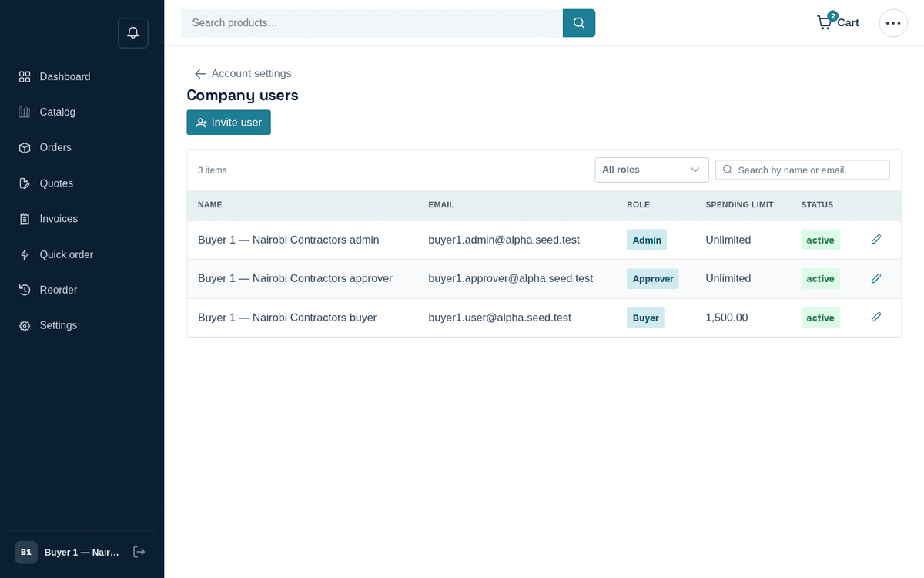
Task: Click the Dashboard grid icon
Action: [25, 77]
